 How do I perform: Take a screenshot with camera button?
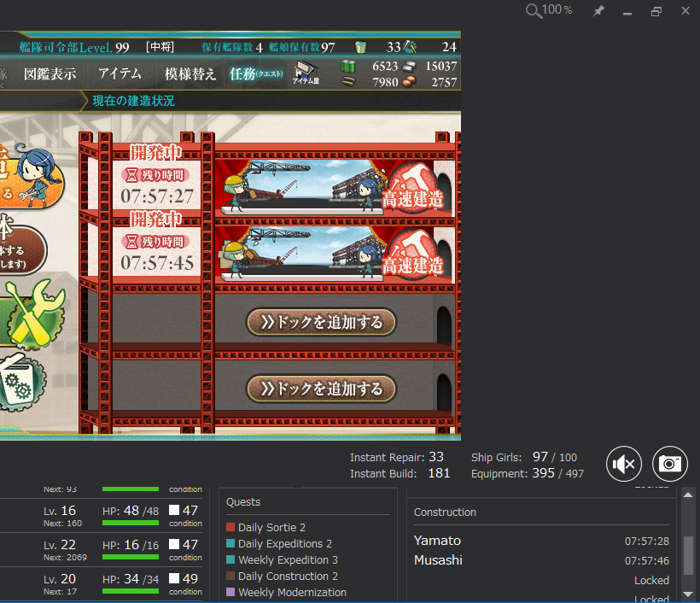pos(669,464)
